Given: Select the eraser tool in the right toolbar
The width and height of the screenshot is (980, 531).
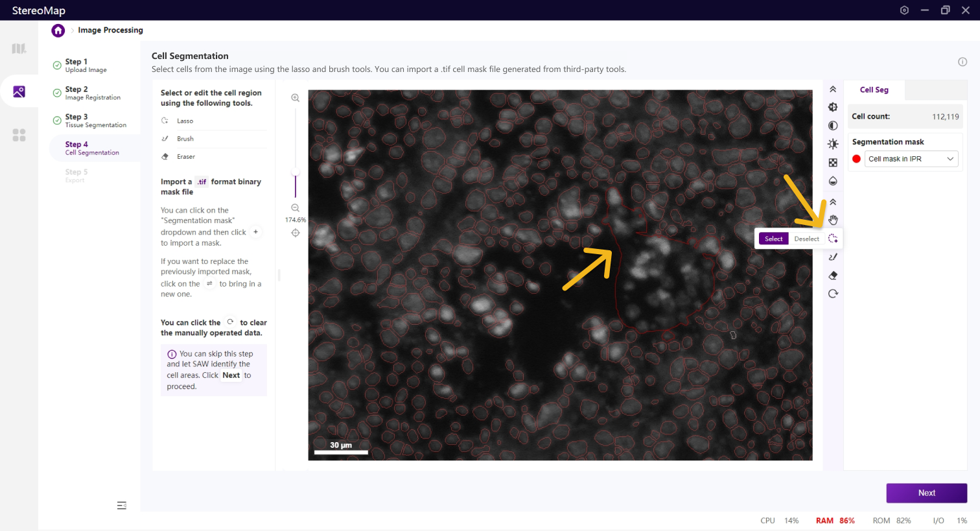Looking at the screenshot, I should (x=833, y=276).
